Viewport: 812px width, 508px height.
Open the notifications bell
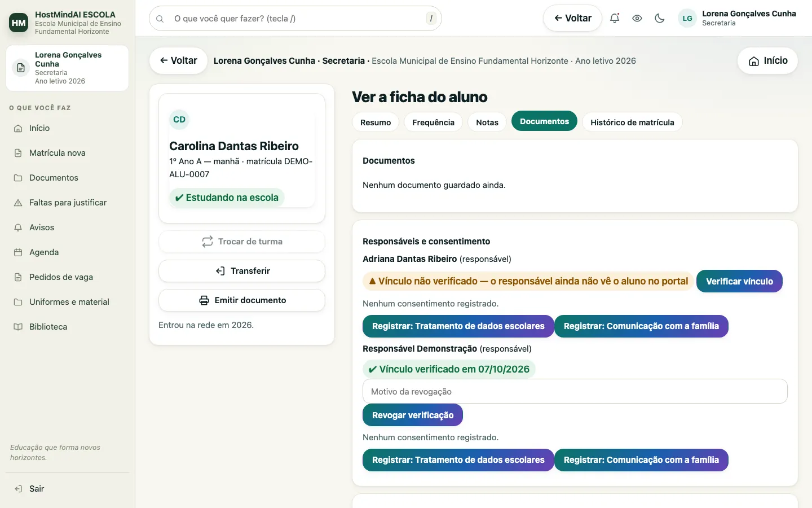(x=615, y=18)
